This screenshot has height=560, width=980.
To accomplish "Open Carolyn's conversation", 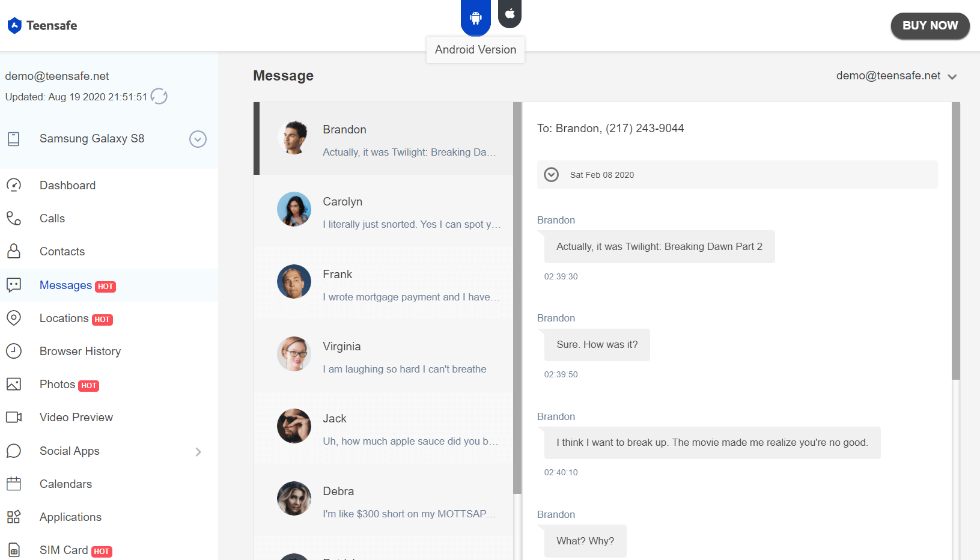I will (x=383, y=211).
